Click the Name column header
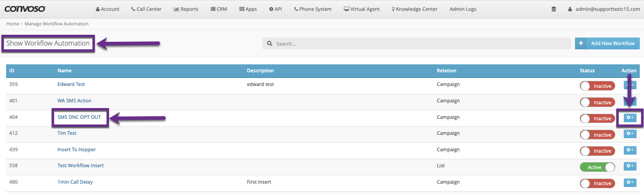The height and width of the screenshot is (194, 644). 64,70
